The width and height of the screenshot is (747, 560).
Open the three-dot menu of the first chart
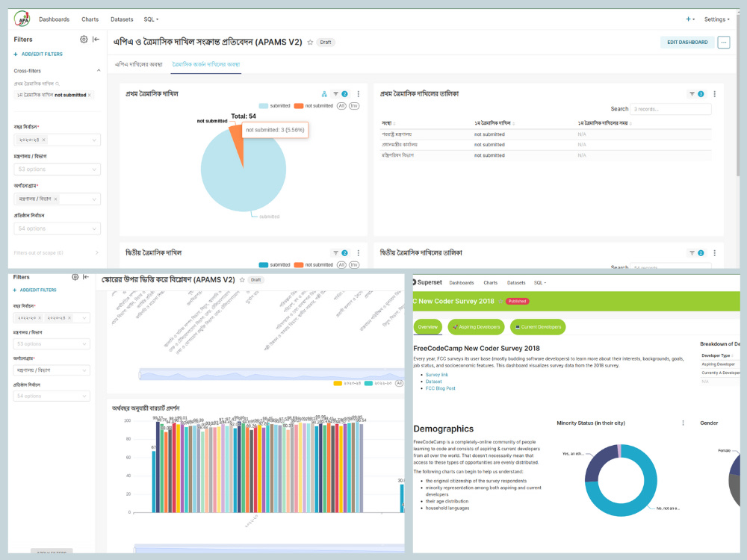[x=358, y=95]
